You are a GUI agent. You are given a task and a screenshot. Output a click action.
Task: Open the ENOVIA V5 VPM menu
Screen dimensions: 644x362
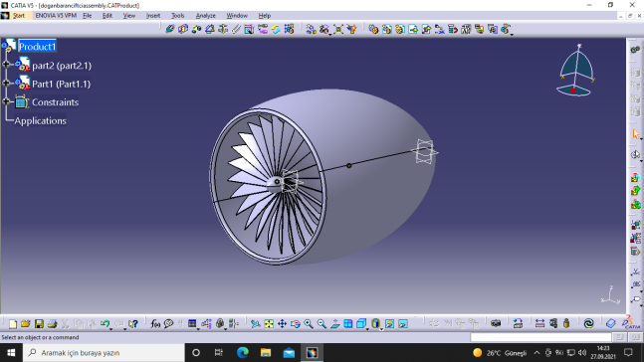[56, 16]
